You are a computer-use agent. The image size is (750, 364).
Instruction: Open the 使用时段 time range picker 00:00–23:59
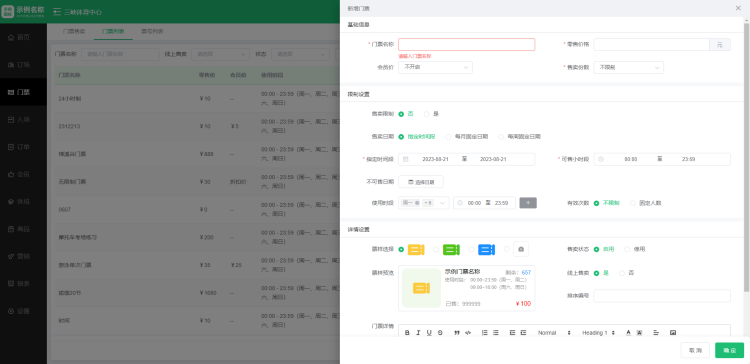485,203
